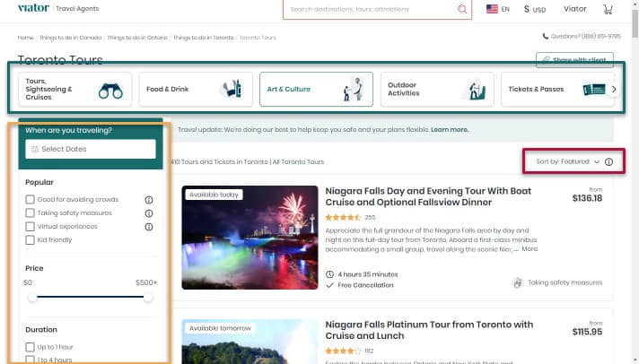
Task: Click the search destinations input field
Action: pyautogui.click(x=369, y=9)
